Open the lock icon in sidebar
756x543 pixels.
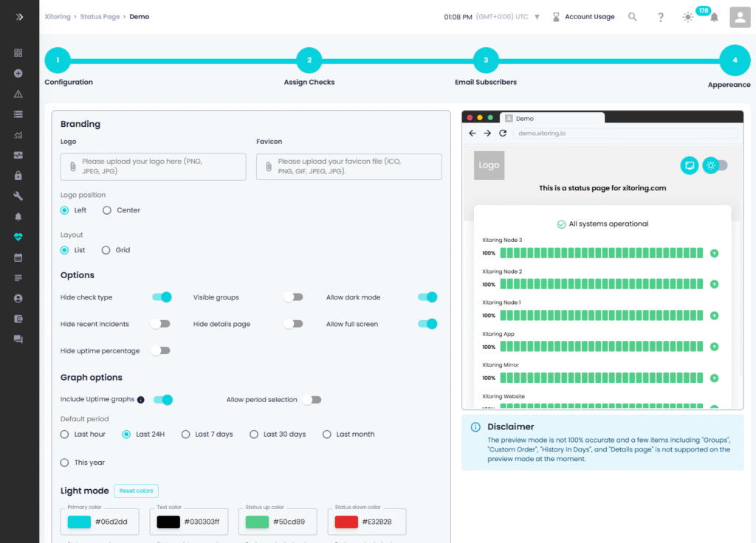coord(18,176)
